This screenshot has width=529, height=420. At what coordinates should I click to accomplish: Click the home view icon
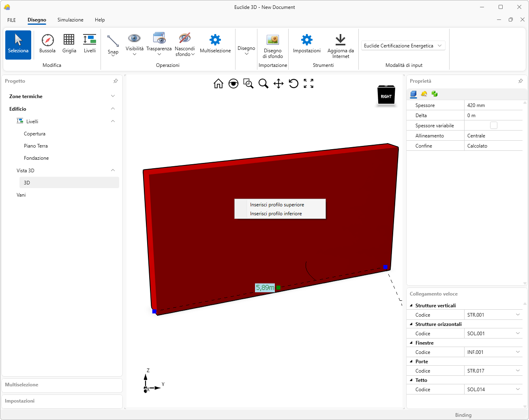click(218, 84)
